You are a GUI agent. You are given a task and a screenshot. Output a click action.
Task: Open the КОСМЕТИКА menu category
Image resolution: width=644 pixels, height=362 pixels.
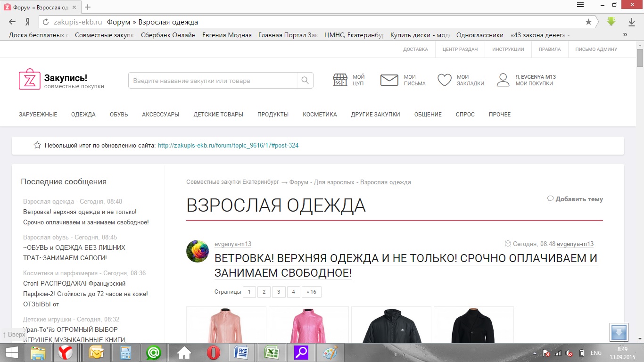[x=320, y=115]
